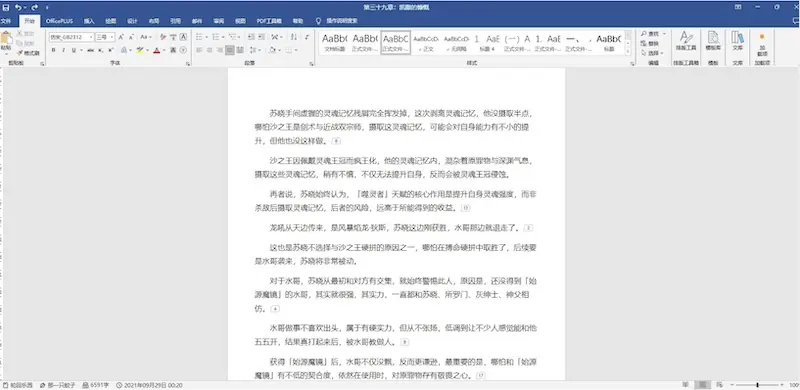Click the 加载项 add-ins button
This screenshot has height=390, width=800.
point(762,44)
